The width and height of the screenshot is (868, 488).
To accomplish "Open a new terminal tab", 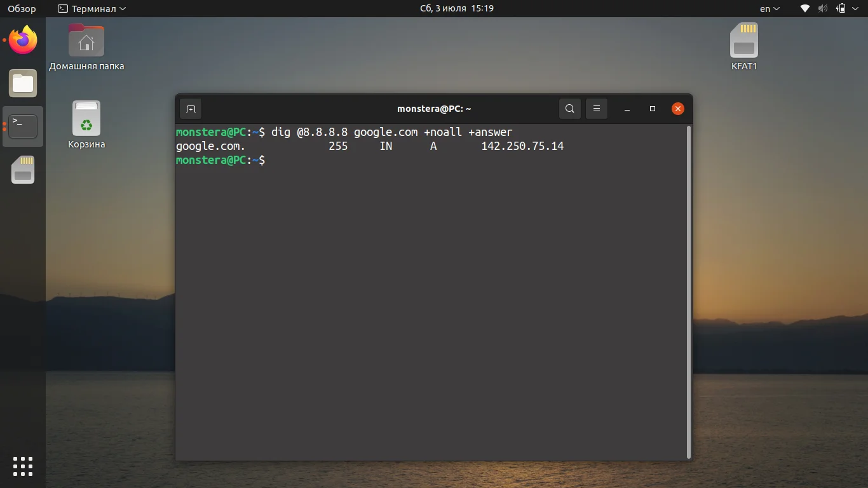I will [x=190, y=108].
